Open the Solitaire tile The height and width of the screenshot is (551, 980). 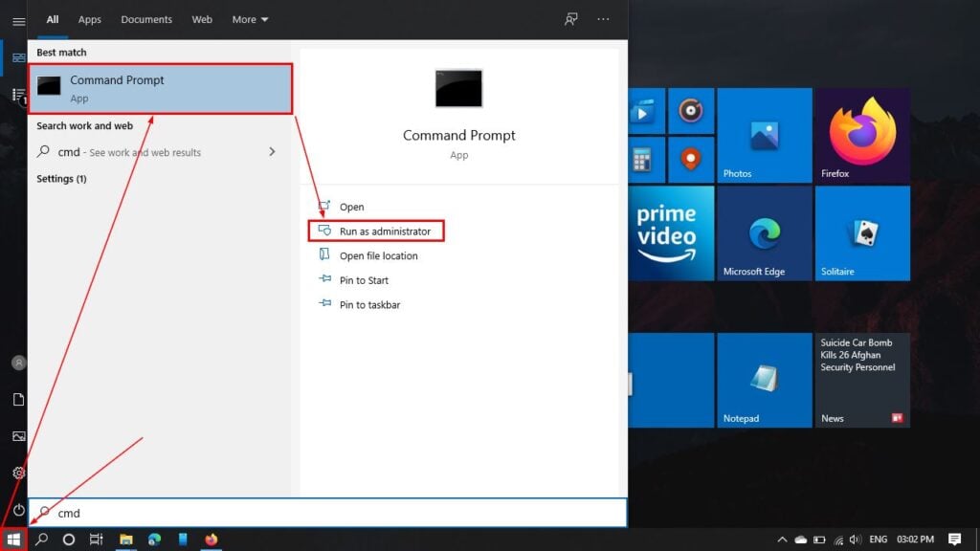point(862,233)
